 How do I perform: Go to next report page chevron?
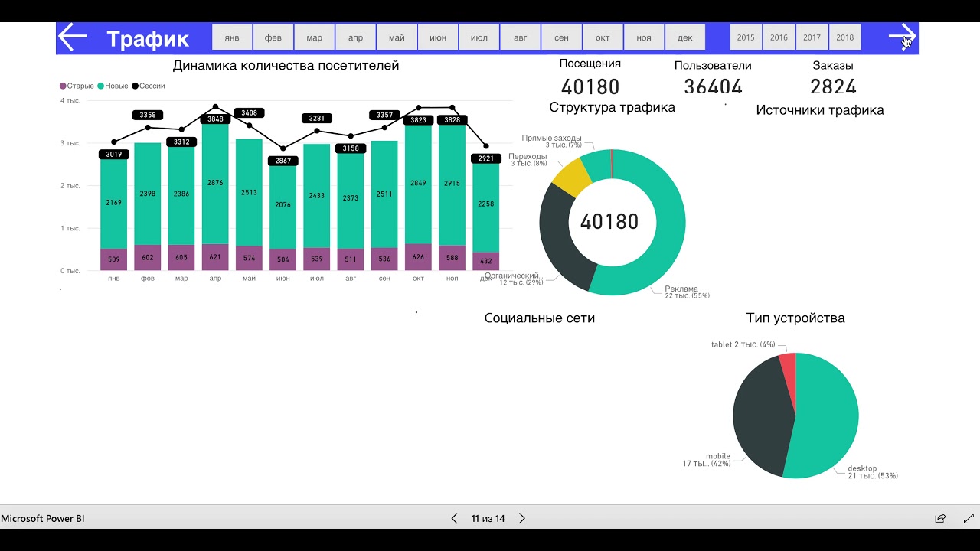(x=522, y=519)
